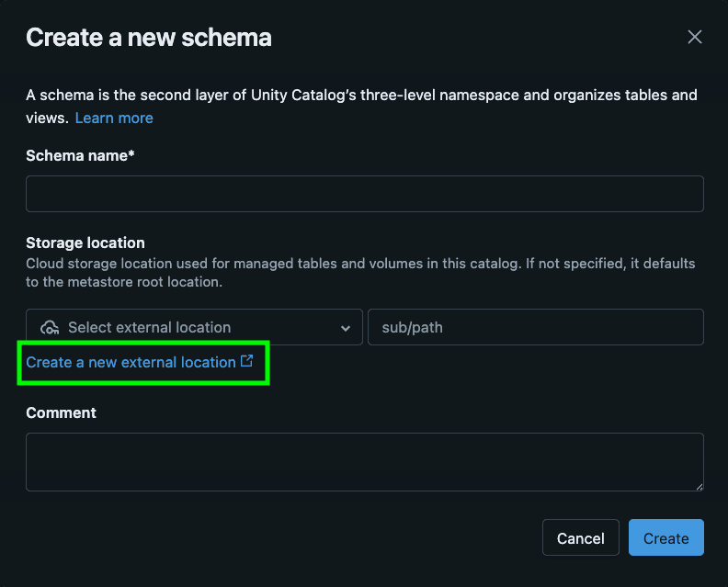The height and width of the screenshot is (587, 728).
Task: Open the Select external location dropdown
Action: [194, 327]
